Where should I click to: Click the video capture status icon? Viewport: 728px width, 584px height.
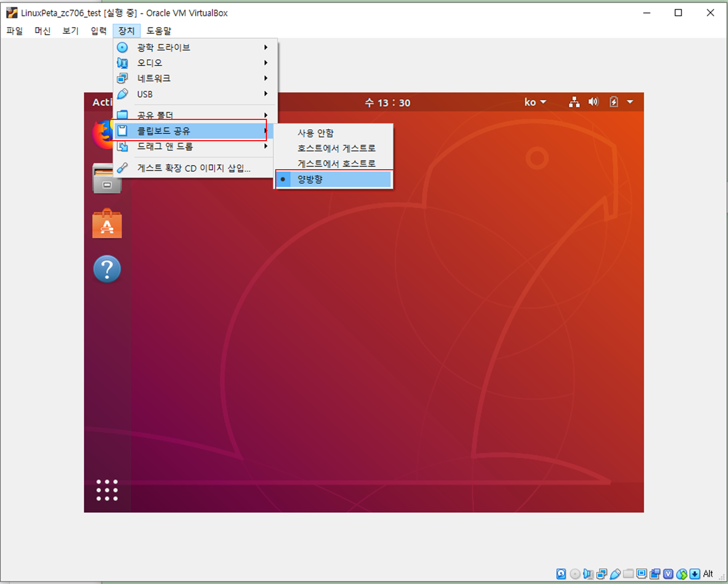coord(655,574)
